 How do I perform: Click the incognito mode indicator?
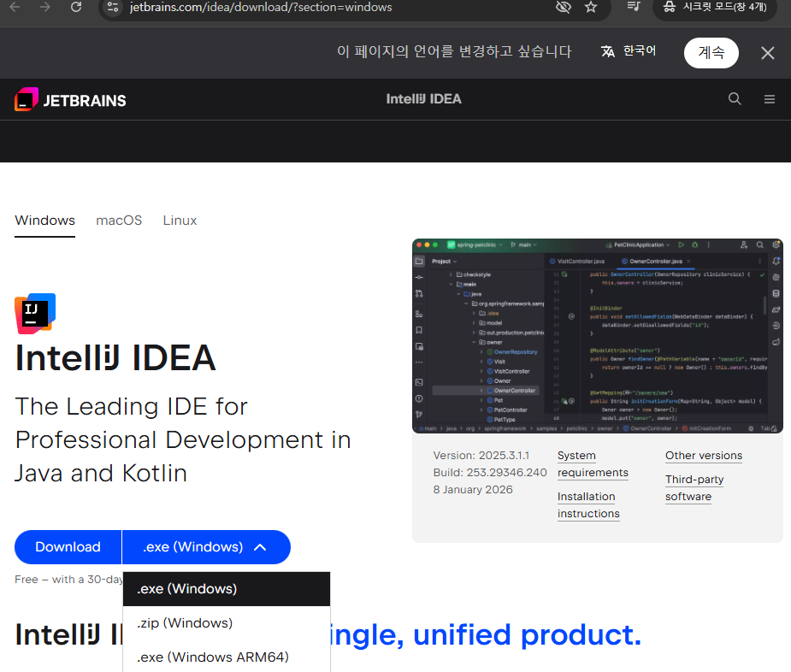(714, 7)
